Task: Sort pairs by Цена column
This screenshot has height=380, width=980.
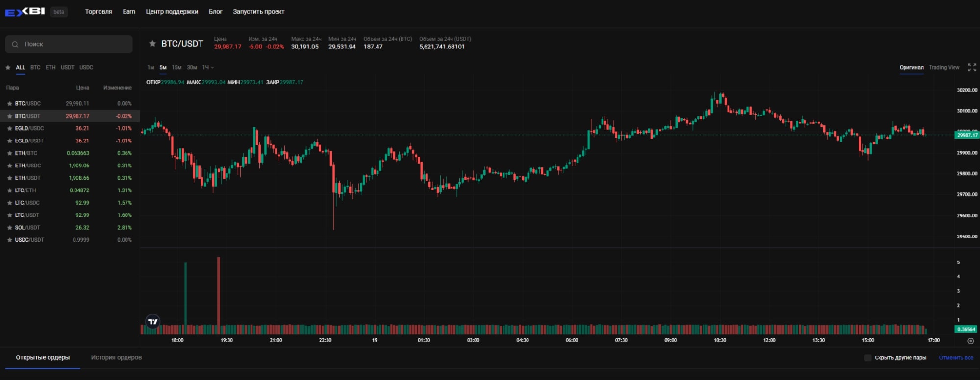Action: click(x=83, y=88)
